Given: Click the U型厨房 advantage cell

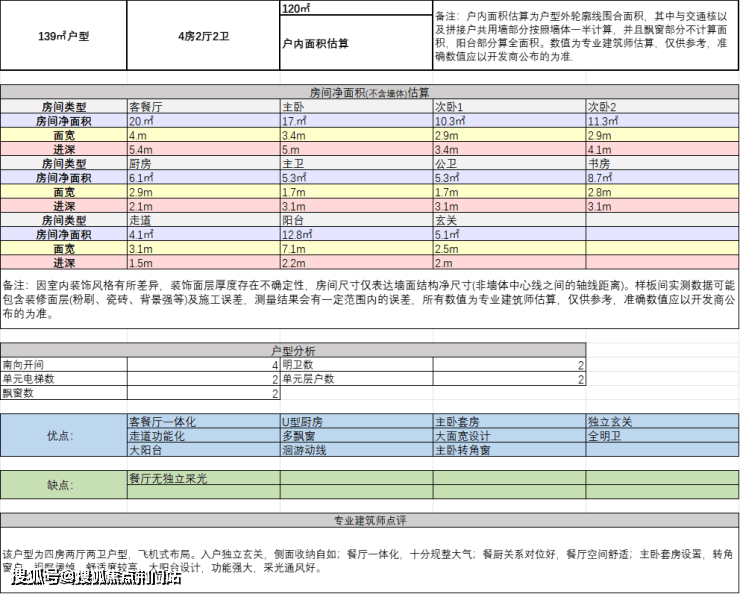Looking at the screenshot, I should [355, 422].
